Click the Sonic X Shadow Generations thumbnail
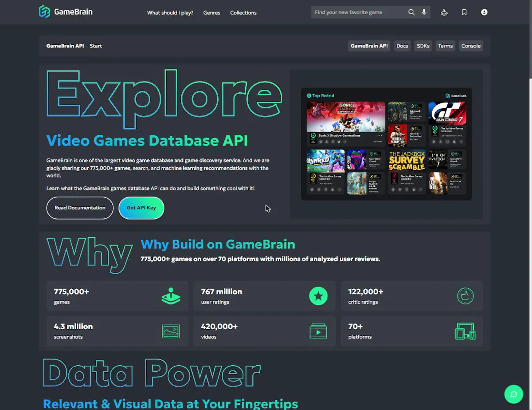Image resolution: width=532 pixels, height=410 pixels. coord(346,117)
